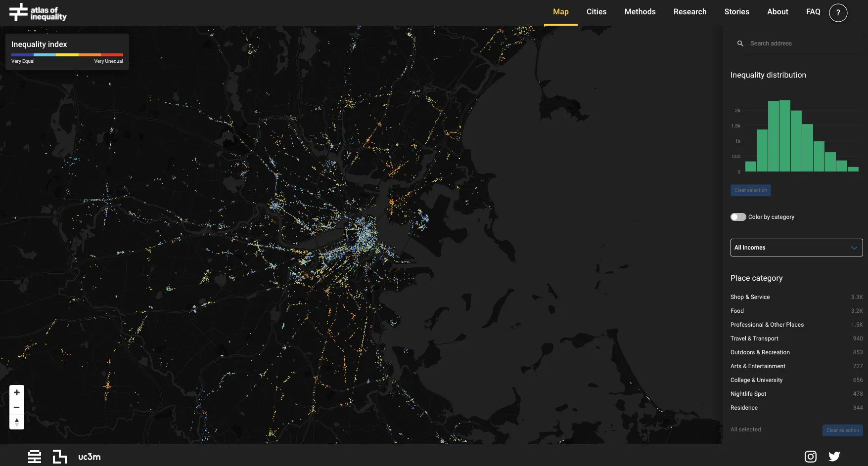Click the search magnifier icon
Screen dimensions: 868x466
point(740,43)
